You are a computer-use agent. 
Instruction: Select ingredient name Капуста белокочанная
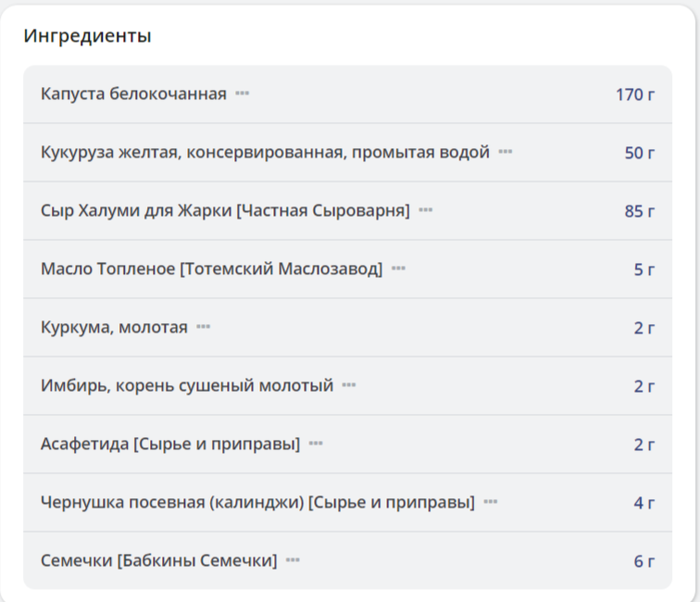tap(133, 94)
